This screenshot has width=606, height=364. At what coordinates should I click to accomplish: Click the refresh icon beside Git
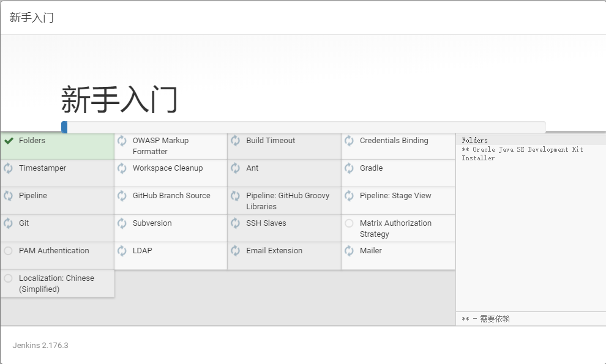(x=9, y=223)
